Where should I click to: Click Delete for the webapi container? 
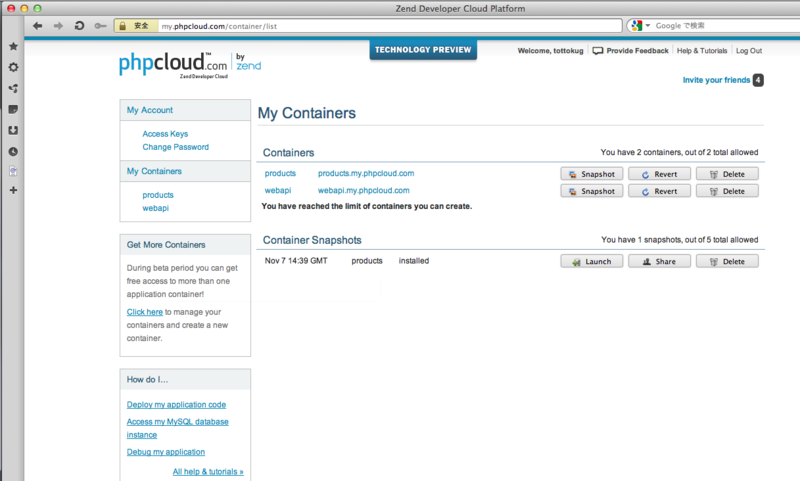[x=727, y=191]
